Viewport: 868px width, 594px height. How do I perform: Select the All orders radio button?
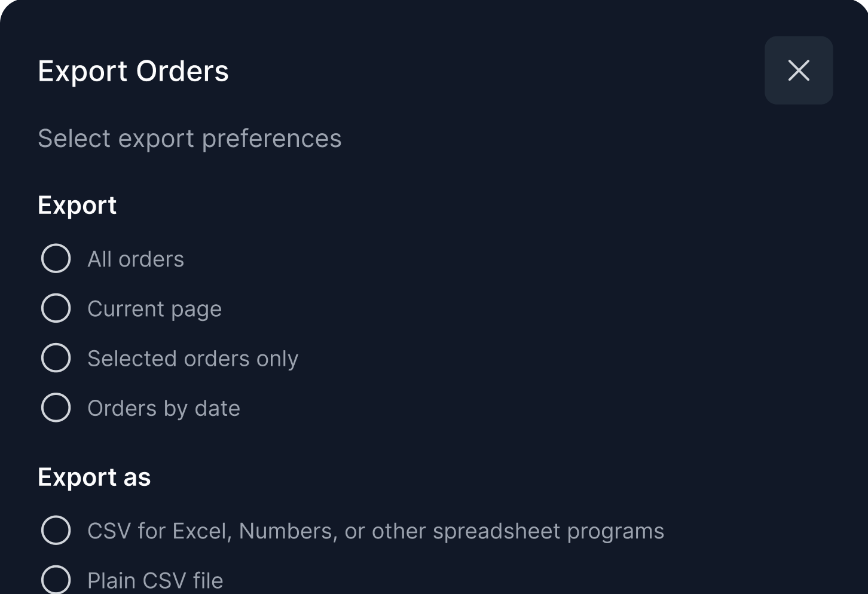click(56, 259)
